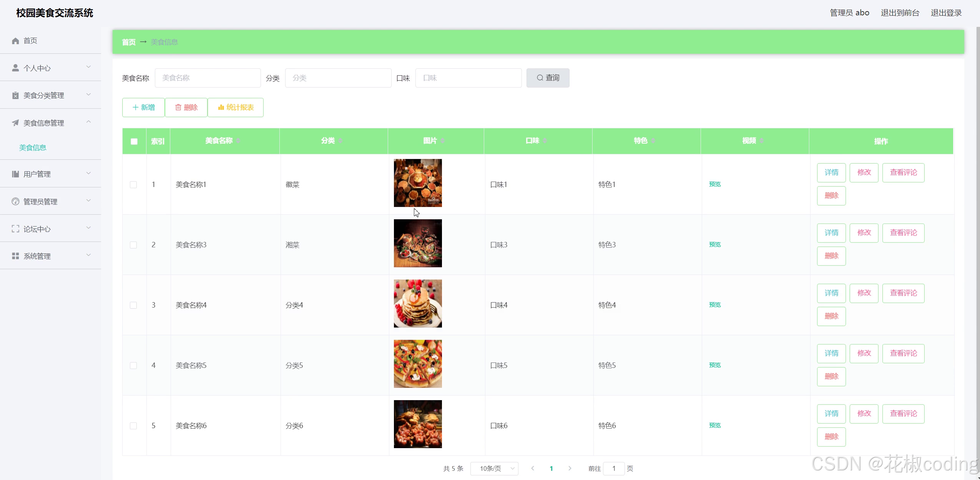The height and width of the screenshot is (480, 980).
Task: Click the 个人中心 person icon
Action: coord(15,68)
